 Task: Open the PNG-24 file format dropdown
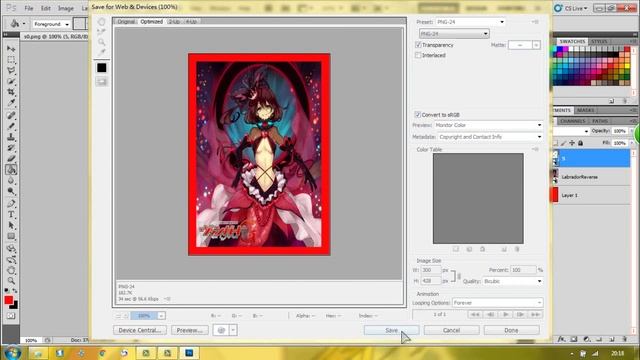click(454, 33)
